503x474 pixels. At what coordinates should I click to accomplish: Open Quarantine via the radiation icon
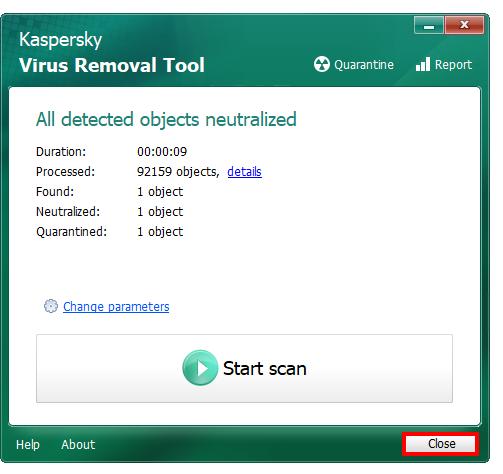click(x=321, y=64)
